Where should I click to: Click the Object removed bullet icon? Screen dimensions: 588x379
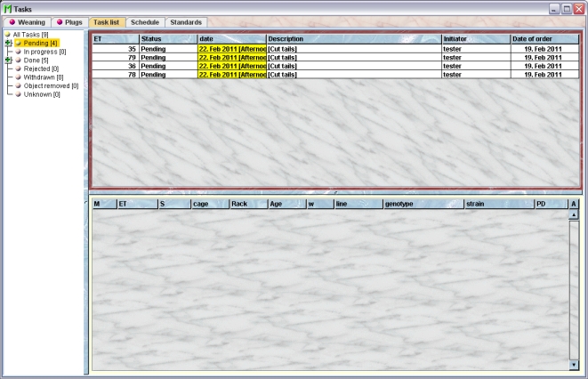(18, 86)
